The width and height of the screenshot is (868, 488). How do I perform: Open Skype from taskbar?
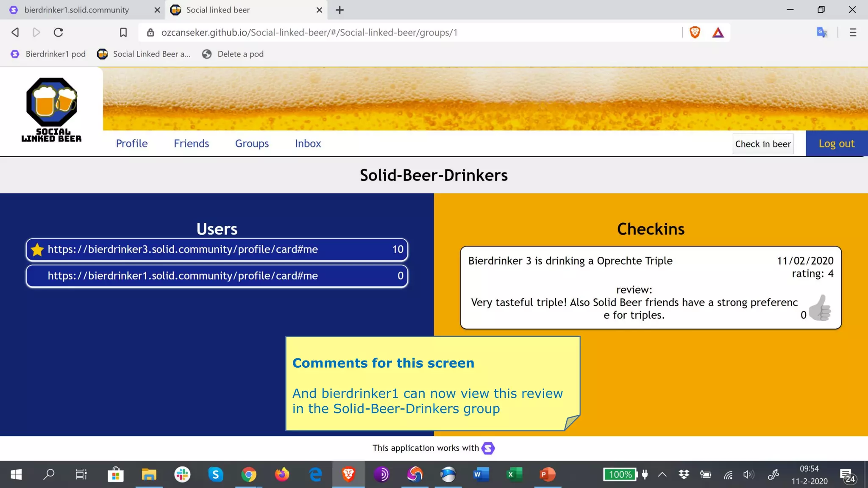(215, 474)
